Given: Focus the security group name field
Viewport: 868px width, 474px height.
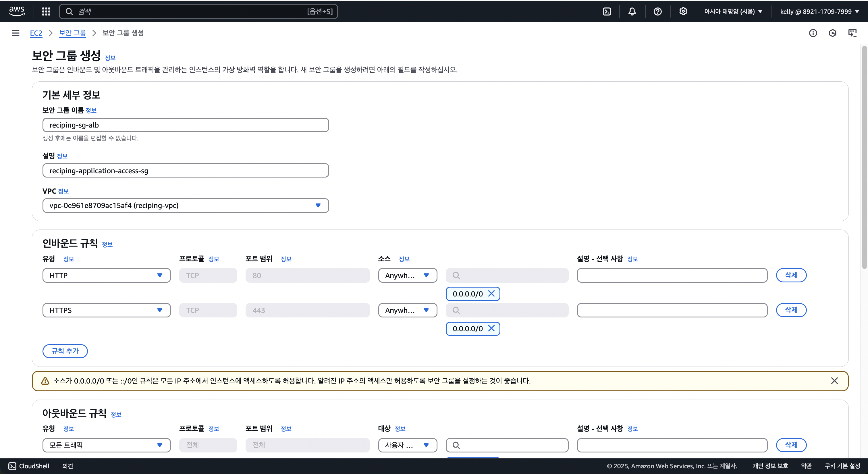Looking at the screenshot, I should pyautogui.click(x=185, y=125).
